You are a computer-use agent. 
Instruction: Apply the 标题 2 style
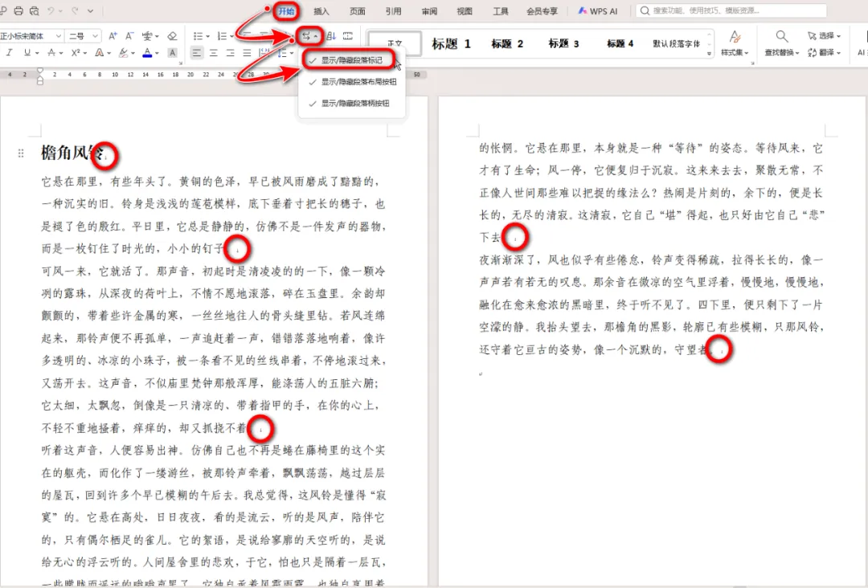click(x=507, y=43)
